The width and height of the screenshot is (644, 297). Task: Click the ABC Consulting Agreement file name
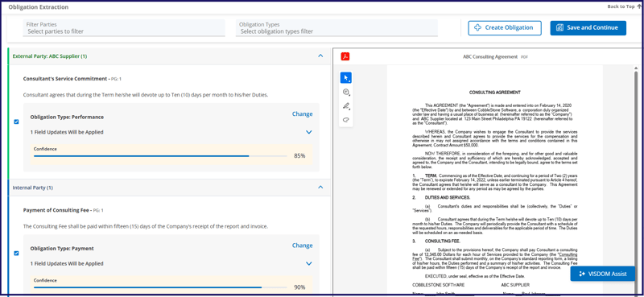490,56
